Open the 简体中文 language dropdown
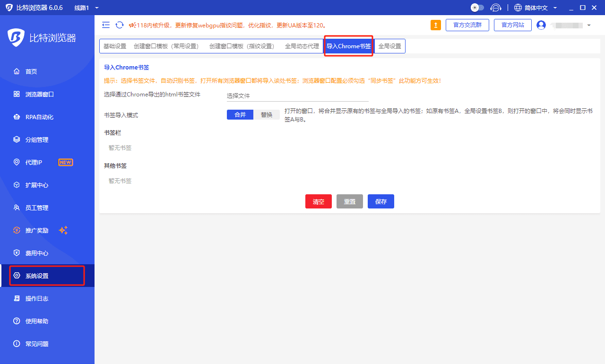The height and width of the screenshot is (364, 605). [539, 7]
